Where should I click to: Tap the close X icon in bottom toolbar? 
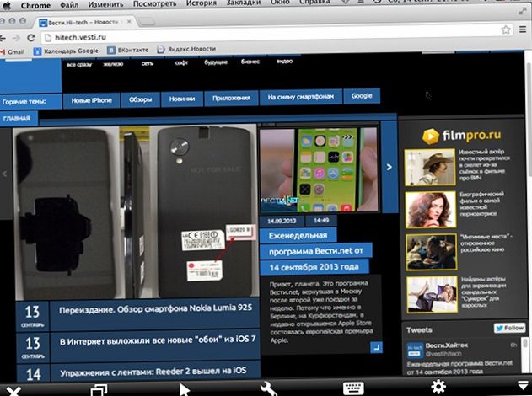[x=13, y=391]
